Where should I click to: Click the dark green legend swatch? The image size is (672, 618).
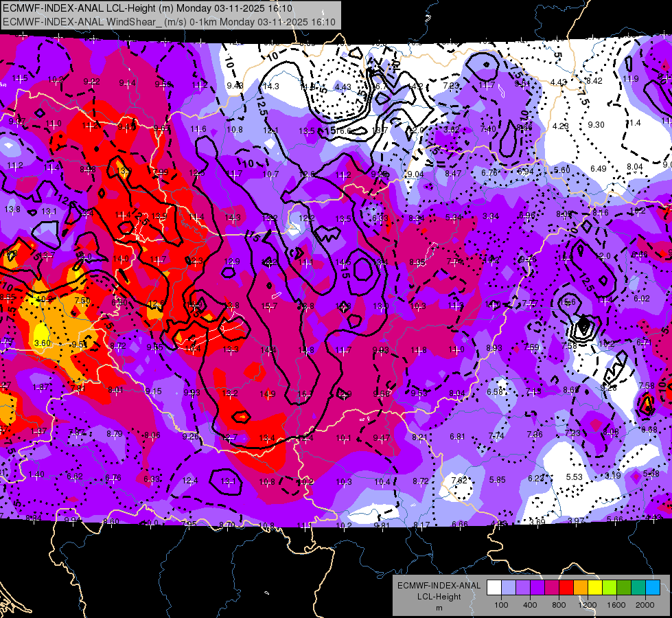(624, 588)
